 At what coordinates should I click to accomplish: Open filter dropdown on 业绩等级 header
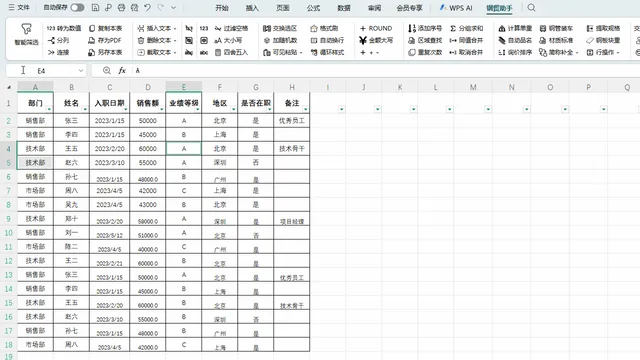pos(198,109)
